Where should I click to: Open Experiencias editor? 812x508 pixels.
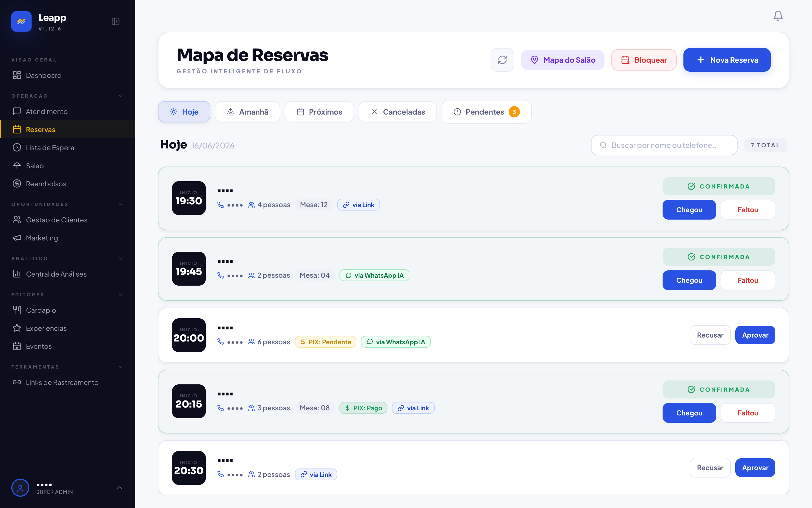click(x=67, y=328)
